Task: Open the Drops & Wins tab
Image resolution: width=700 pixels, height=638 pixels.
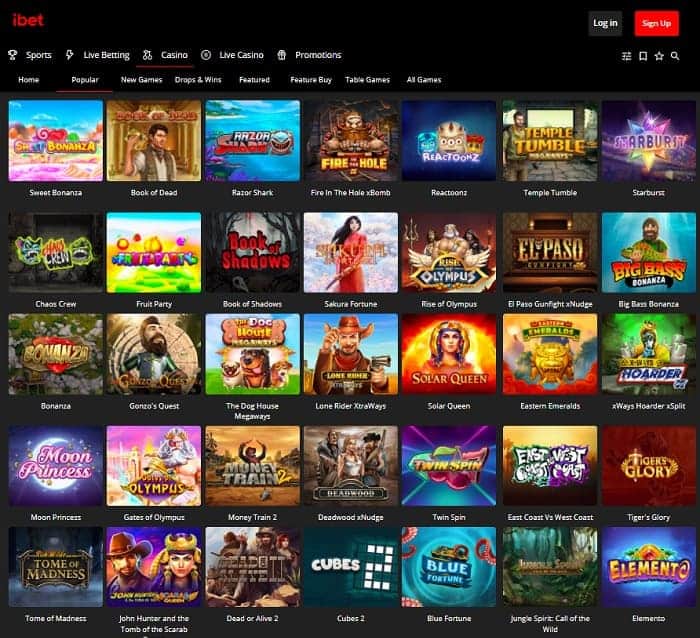Action: 198,80
